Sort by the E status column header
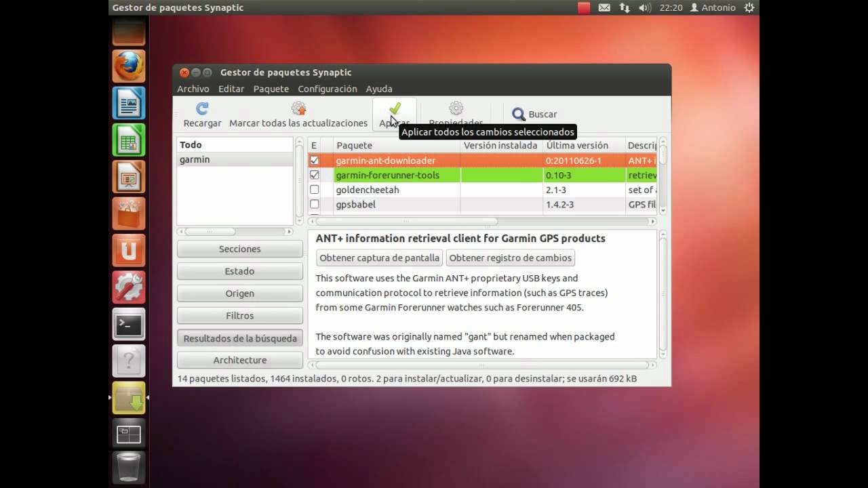Screen dimensions: 868x488 (x=314, y=145)
